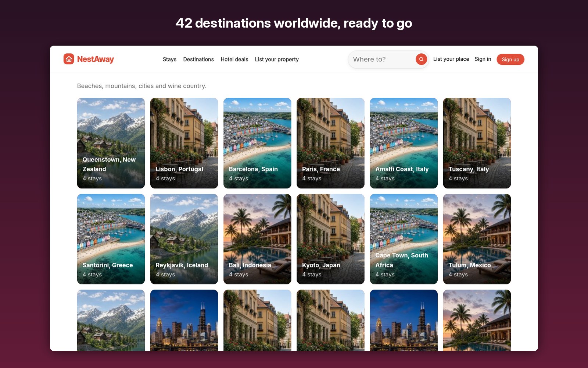Viewport: 588px width, 368px height.
Task: Click the NestAway brand name text
Action: 96,59
